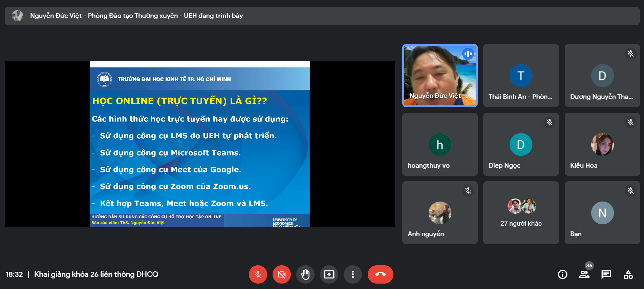The width and height of the screenshot is (644, 289).
Task: Open the 27 người khác tile
Action: coord(521,213)
